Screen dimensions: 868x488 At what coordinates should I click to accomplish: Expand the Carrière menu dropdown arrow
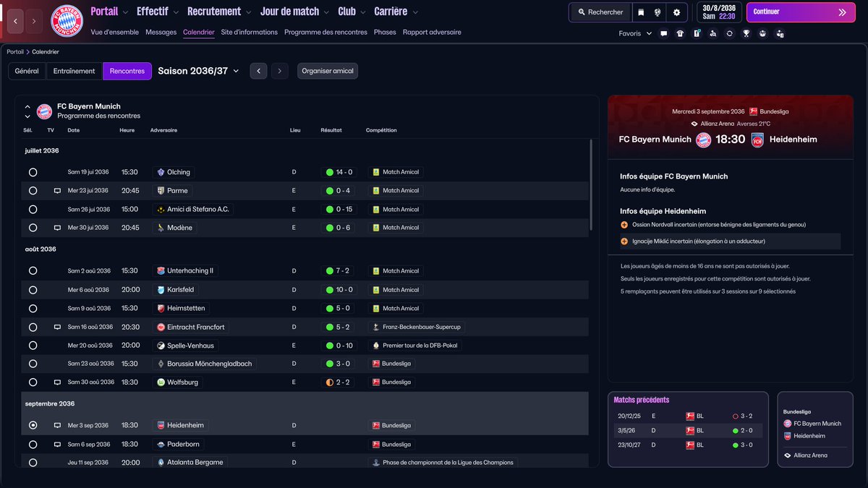(414, 12)
